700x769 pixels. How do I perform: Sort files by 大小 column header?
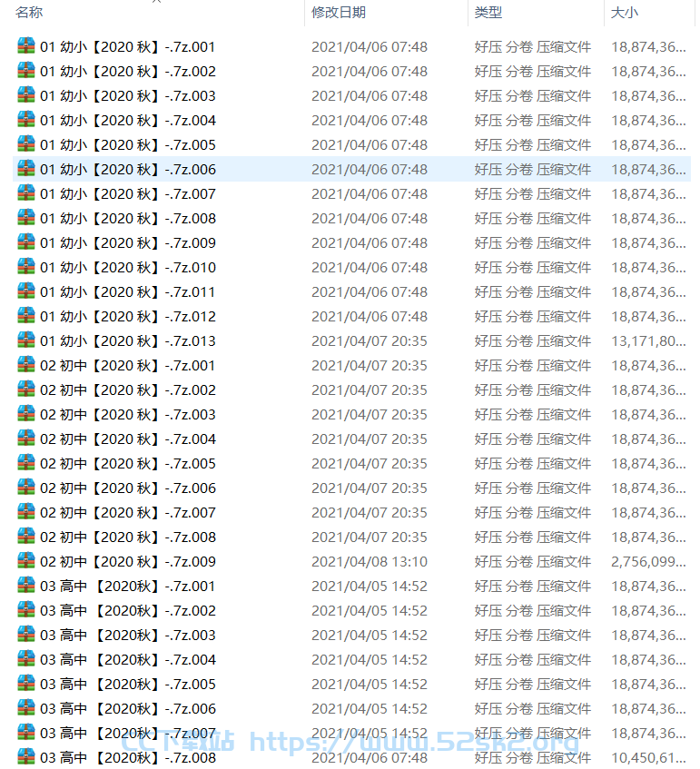pyautogui.click(x=624, y=13)
